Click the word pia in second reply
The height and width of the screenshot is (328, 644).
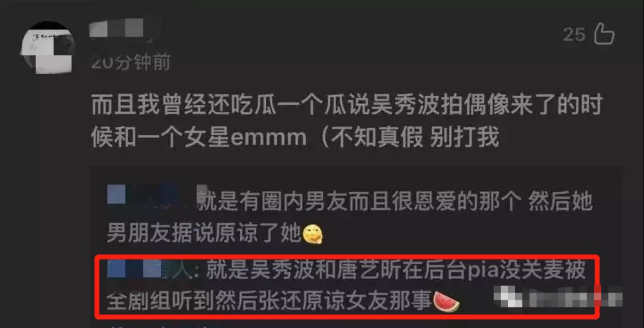click(x=482, y=272)
